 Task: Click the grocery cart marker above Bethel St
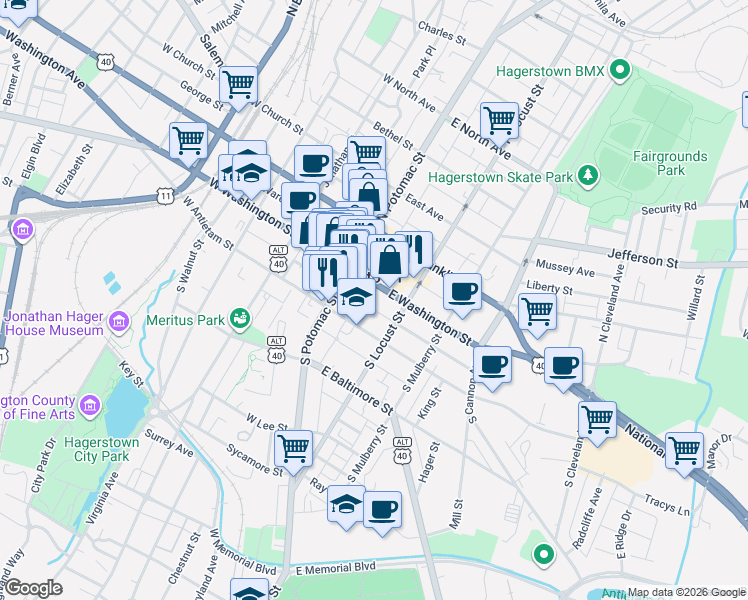tap(367, 152)
